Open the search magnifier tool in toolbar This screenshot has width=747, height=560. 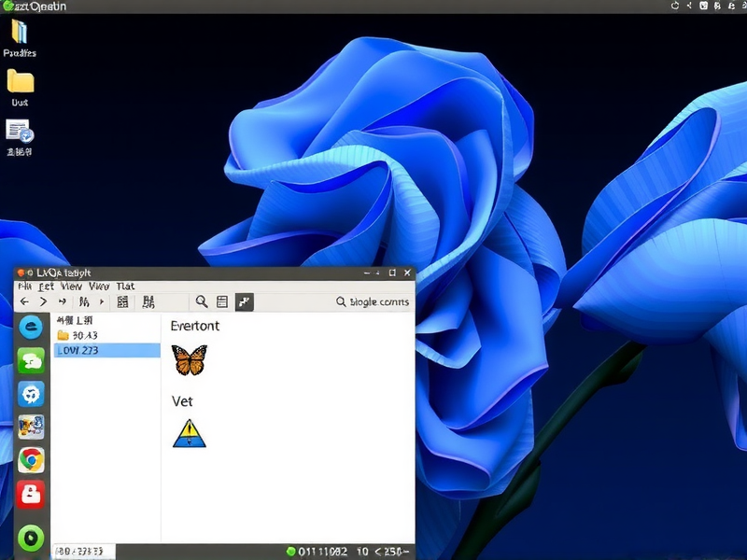point(200,301)
